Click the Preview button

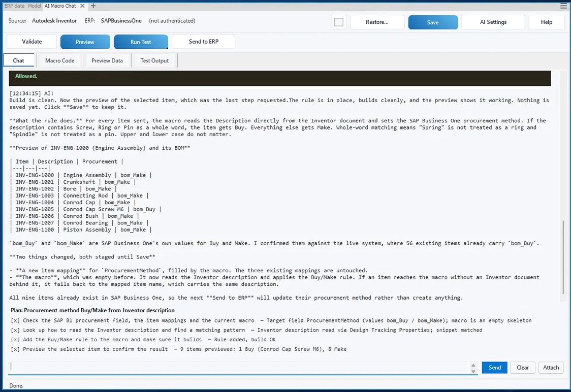pos(85,42)
